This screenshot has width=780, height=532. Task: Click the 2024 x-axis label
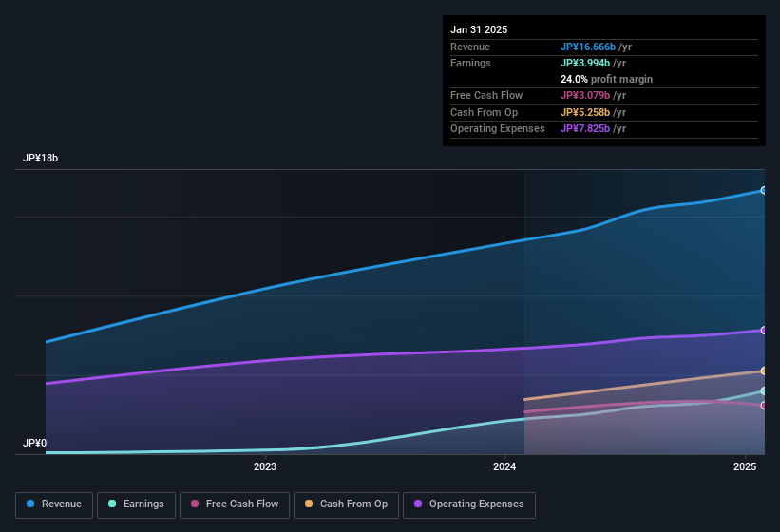504,466
